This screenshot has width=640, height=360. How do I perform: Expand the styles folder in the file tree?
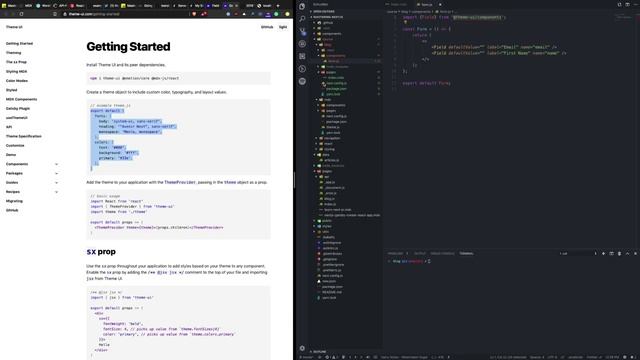coord(327,226)
